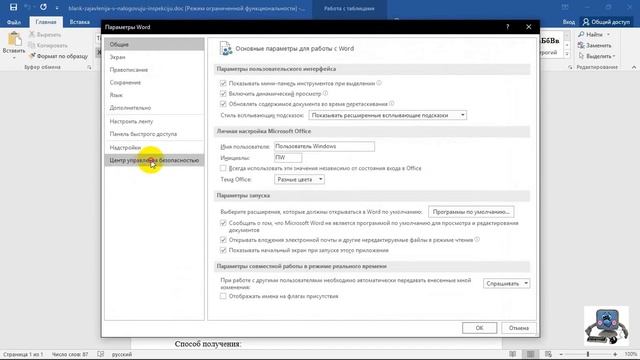Viewport: 640px width, 360px height.
Task: Click the Default Programs button
Action: [471, 212]
